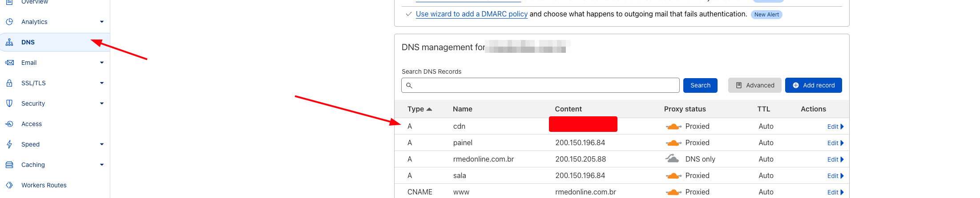Viewport: 980px width, 198px height.
Task: Toggle grey DNS only cloud for rmedonline.com.br
Action: pyautogui.click(x=672, y=158)
